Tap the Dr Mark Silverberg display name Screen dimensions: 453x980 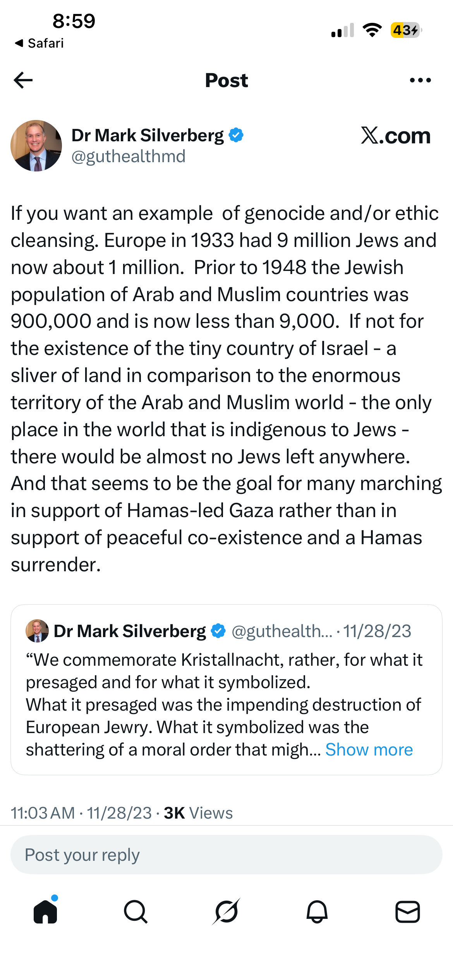[148, 135]
